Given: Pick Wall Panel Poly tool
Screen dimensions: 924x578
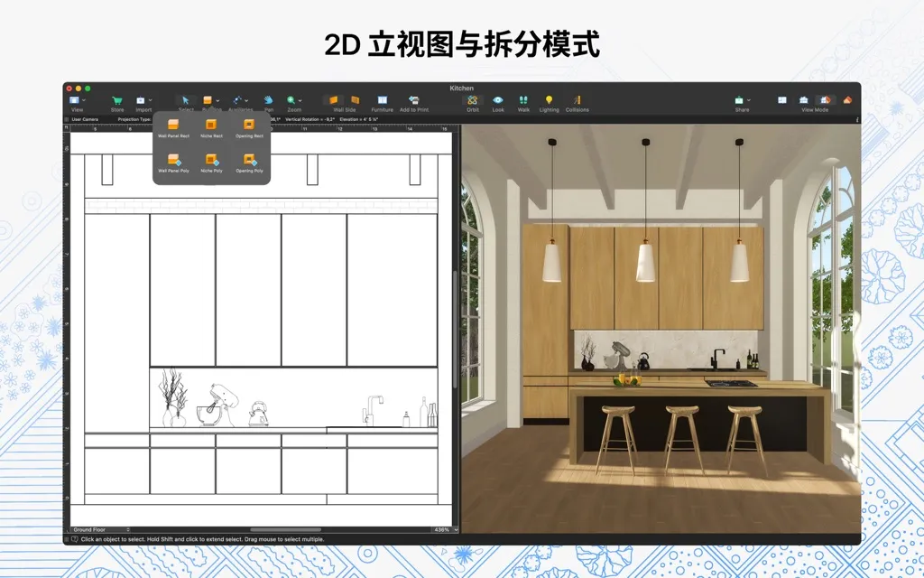Looking at the screenshot, I should tap(173, 159).
